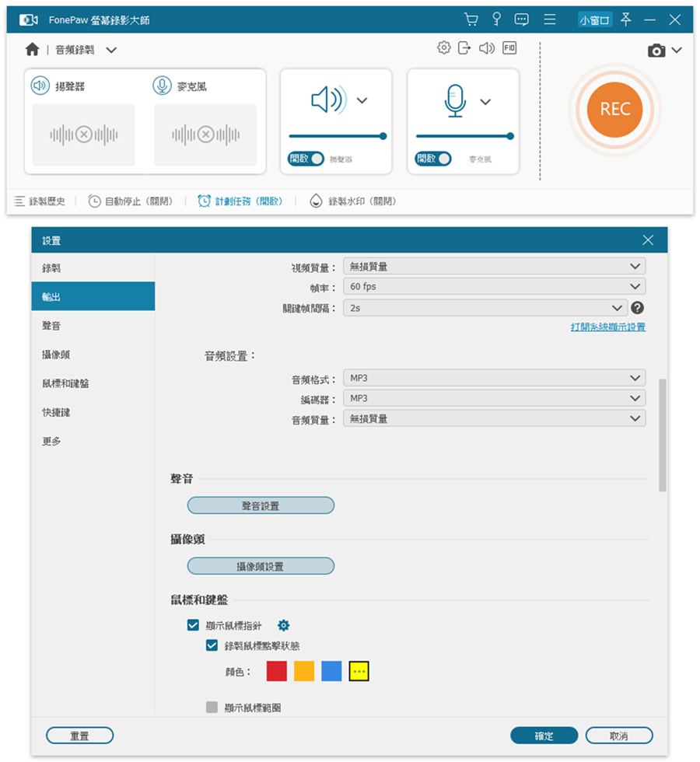
Task: Open the shopping cart icon
Action: point(471,19)
